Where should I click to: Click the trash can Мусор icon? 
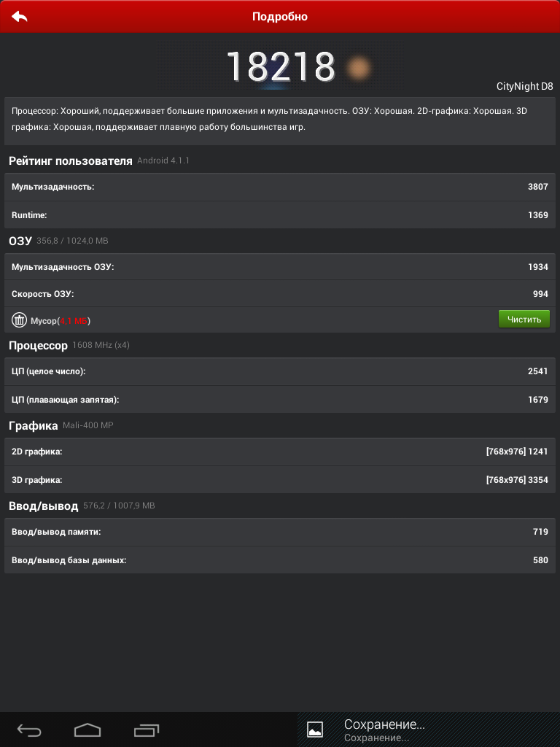click(19, 320)
